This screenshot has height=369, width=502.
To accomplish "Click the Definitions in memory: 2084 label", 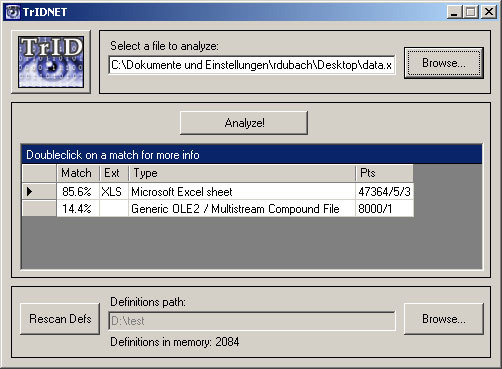I will pyautogui.click(x=175, y=342).
